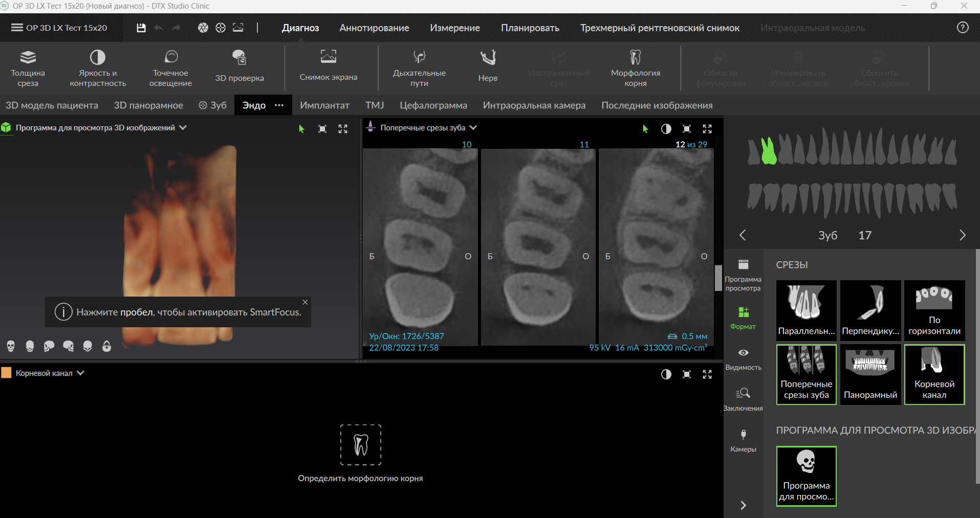This screenshot has width=980, height=518.
Task: Click the save icon in top toolbar
Action: coord(141,28)
